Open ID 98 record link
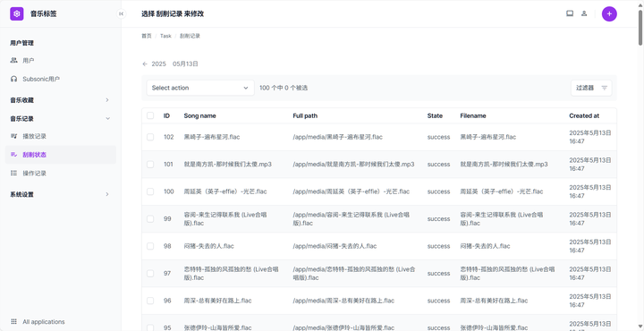Image resolution: width=644 pixels, height=331 pixels. click(167, 246)
